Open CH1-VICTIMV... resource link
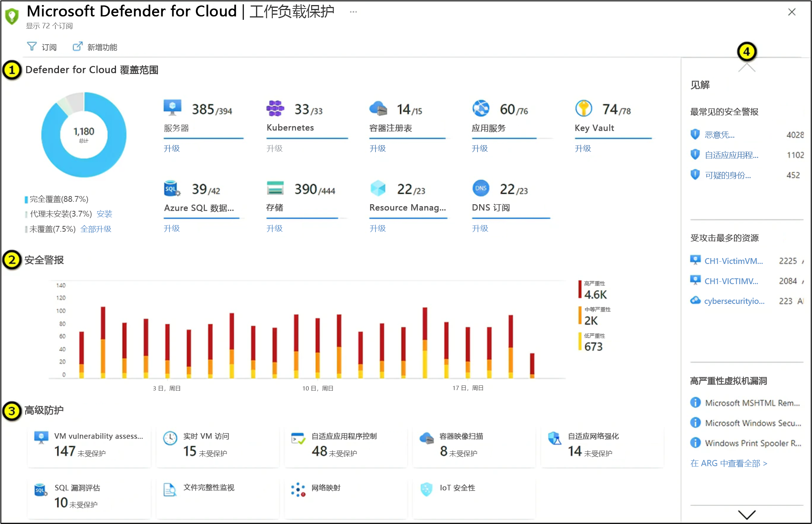This screenshot has width=812, height=524. coord(731,281)
